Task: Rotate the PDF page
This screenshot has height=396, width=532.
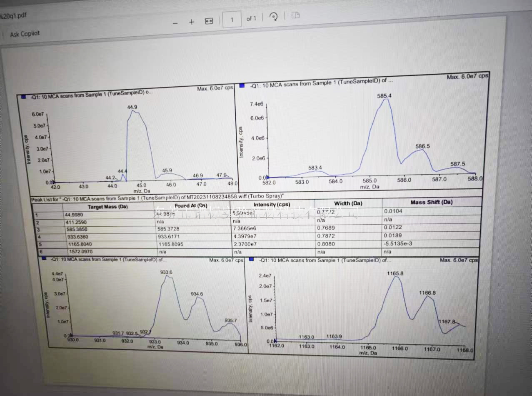Action: 274,17
